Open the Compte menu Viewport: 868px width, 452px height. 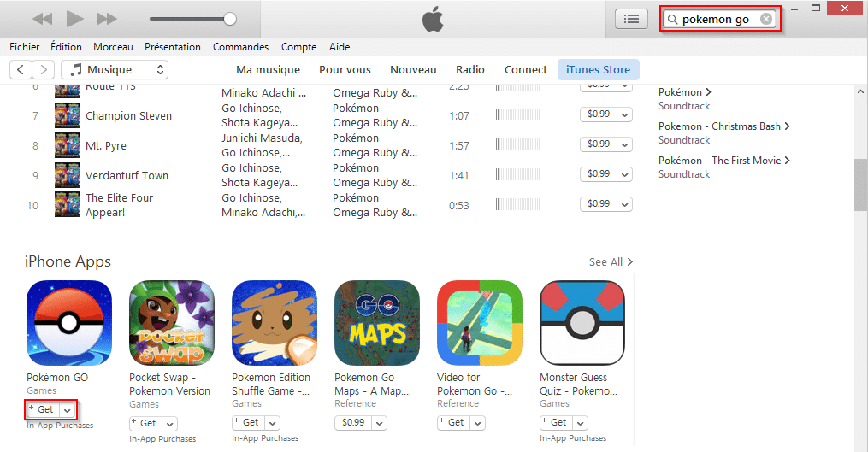pyautogui.click(x=299, y=47)
